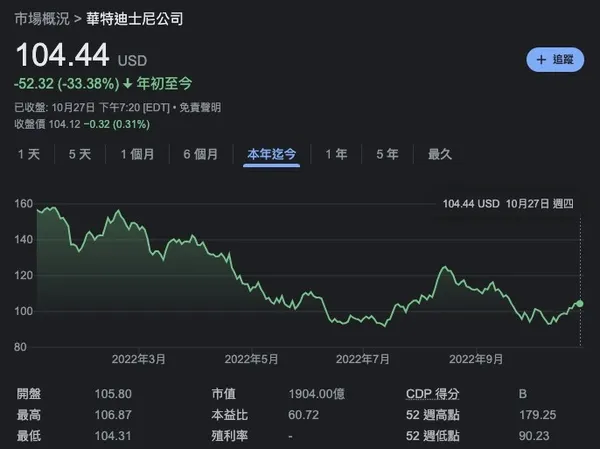Click the down arrow beside 年初至今
The height and width of the screenshot is (449, 600).
click(128, 83)
